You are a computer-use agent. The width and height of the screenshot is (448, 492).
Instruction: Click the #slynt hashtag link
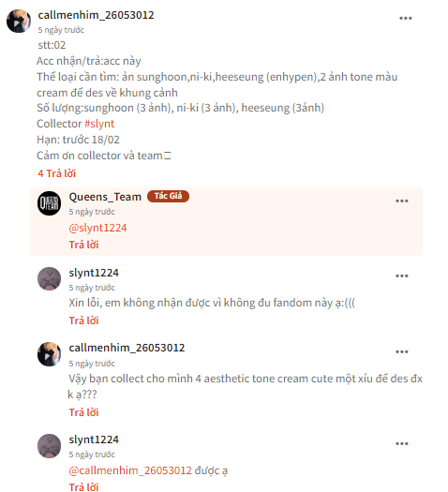click(x=99, y=124)
